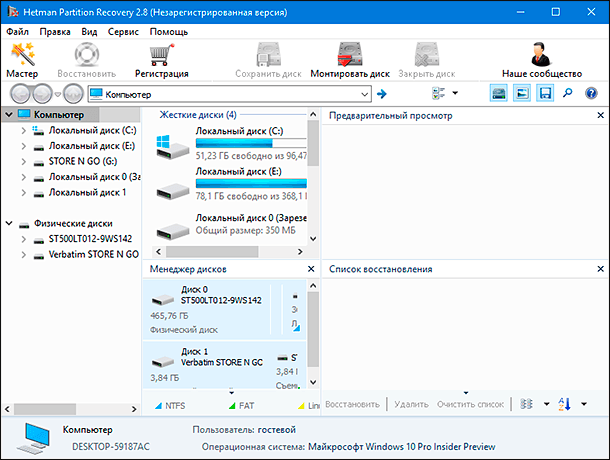Close the Предварительный просмотр panel

coord(600,115)
